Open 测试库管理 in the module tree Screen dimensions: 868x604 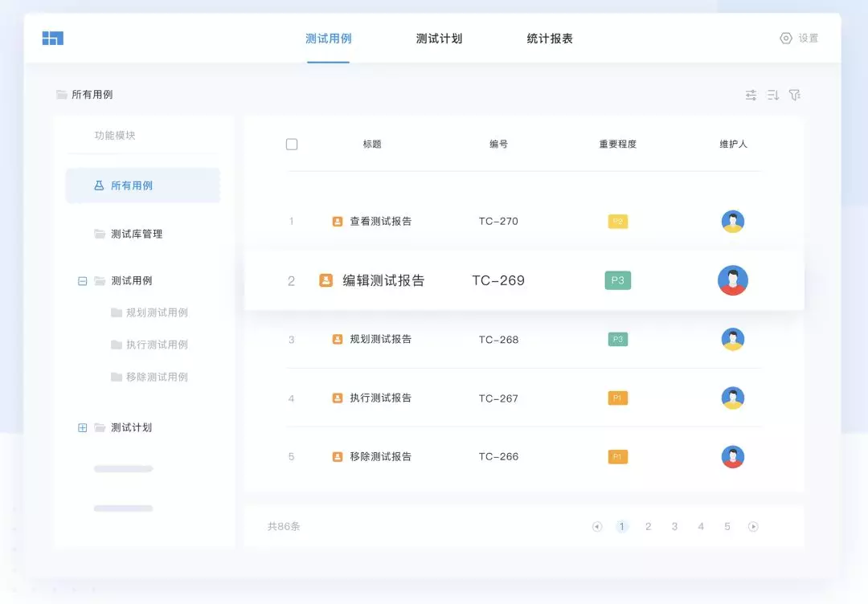click(137, 234)
